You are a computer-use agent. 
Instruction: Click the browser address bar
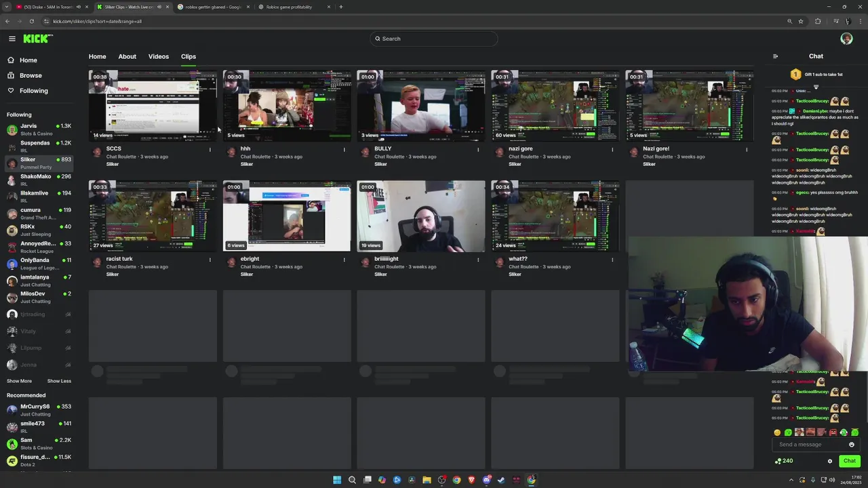pos(417,21)
